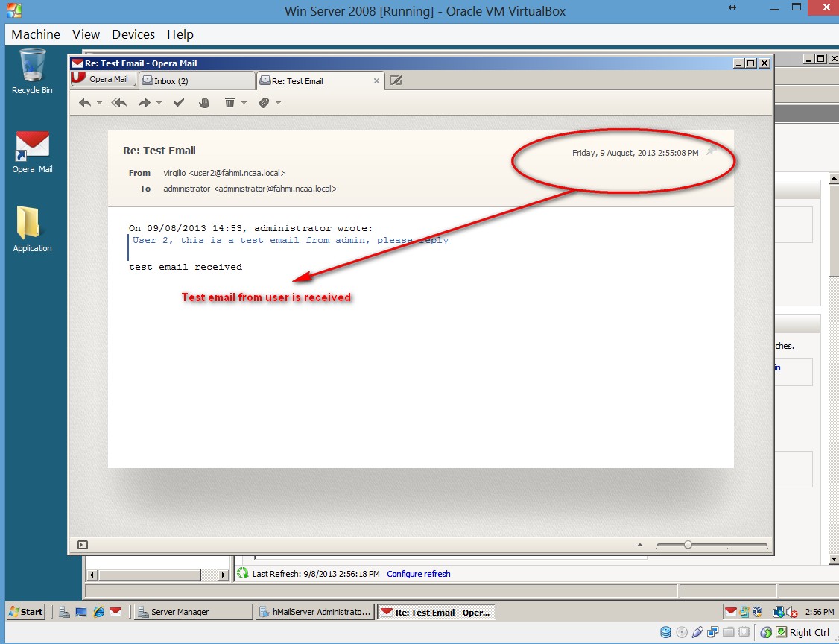This screenshot has width=839, height=644.
Task: Delete the email with the trash icon
Action: [x=229, y=102]
